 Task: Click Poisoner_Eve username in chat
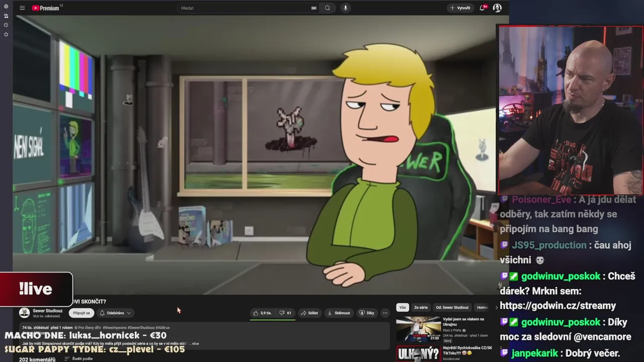pyautogui.click(x=542, y=199)
